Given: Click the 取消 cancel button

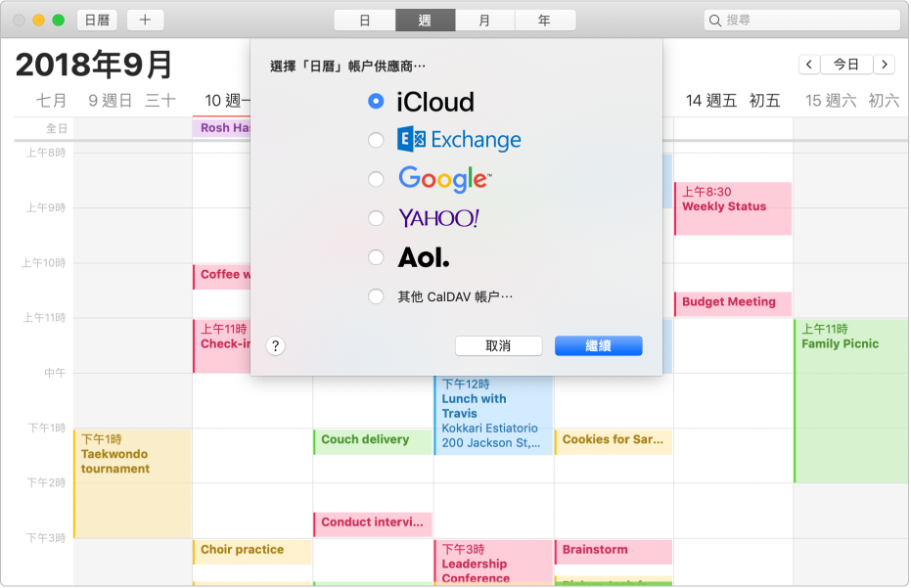Looking at the screenshot, I should 498,346.
